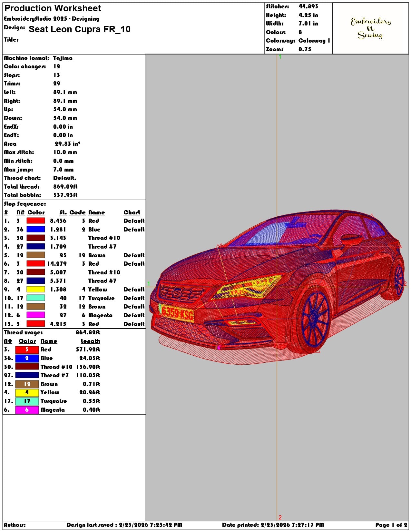The width and height of the screenshot is (411, 532).
Task: Select the design name "Seat Leon Cupra FR_10"
Action: (x=80, y=29)
